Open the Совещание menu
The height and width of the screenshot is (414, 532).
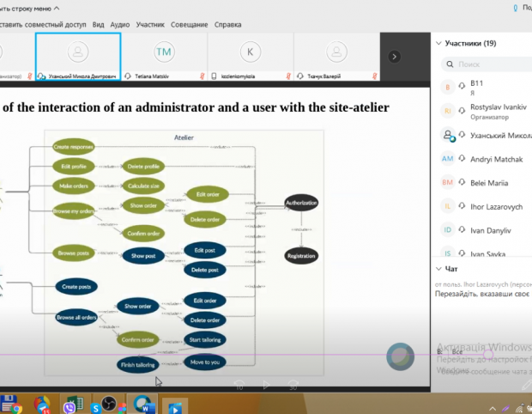(x=189, y=25)
